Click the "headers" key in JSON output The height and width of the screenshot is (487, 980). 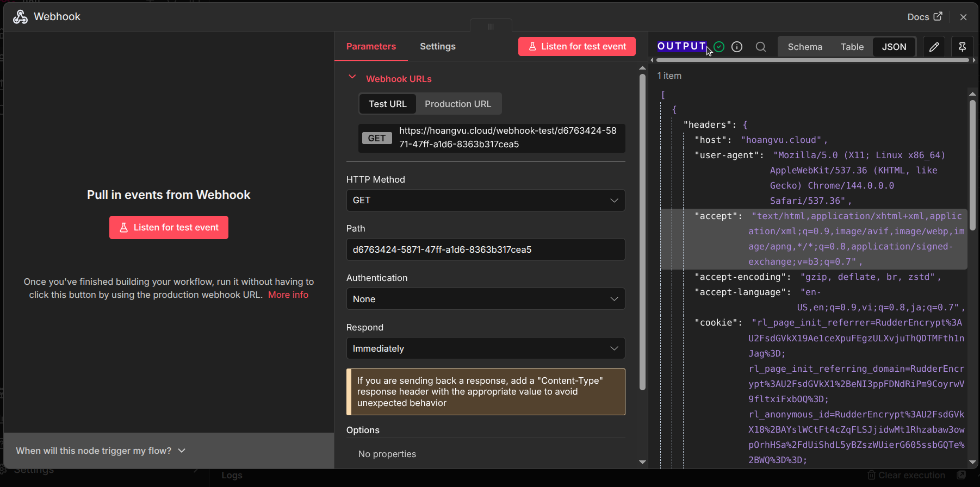click(x=708, y=124)
